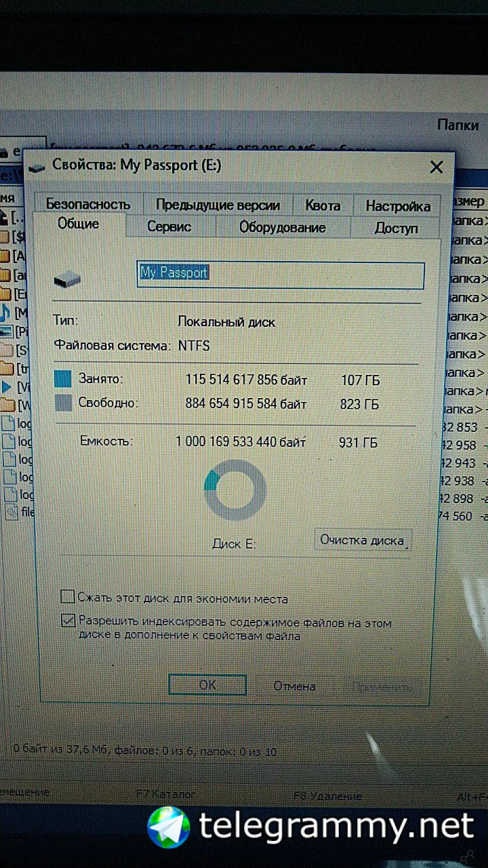This screenshot has width=488, height=868.
Task: Click the Очистка диска button
Action: click(x=363, y=540)
